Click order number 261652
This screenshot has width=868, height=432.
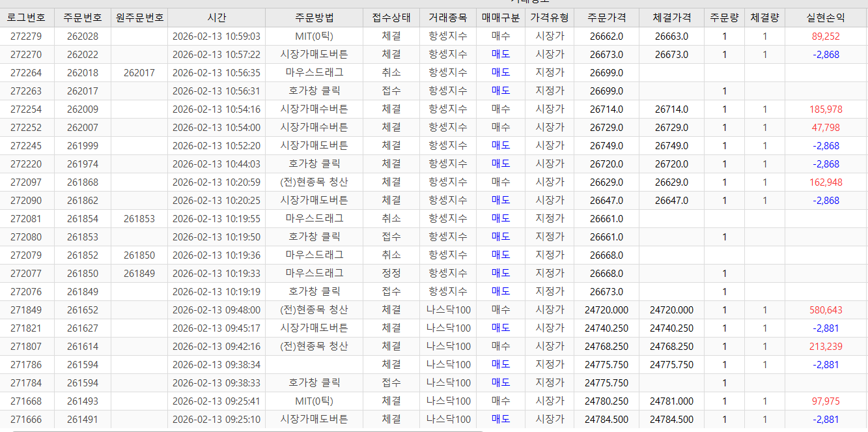[83, 310]
